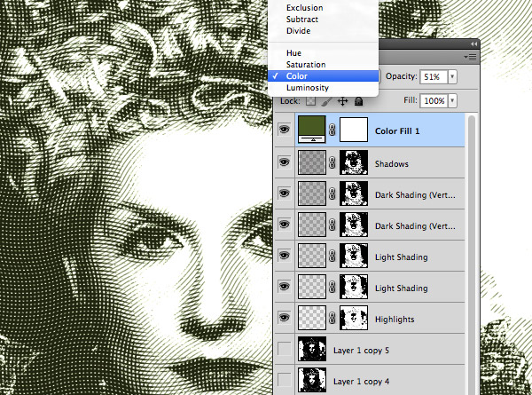The height and width of the screenshot is (395, 532).
Task: Click the lock image pixels brush icon
Action: pyautogui.click(x=327, y=102)
